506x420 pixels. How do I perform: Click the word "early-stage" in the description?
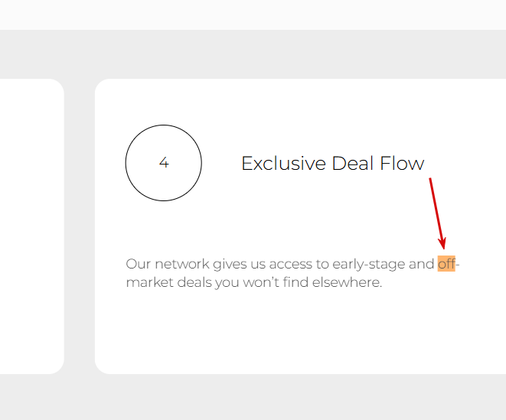(368, 265)
